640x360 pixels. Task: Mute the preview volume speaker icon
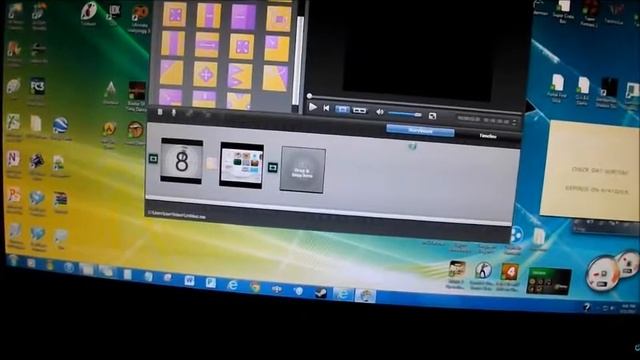point(380,112)
